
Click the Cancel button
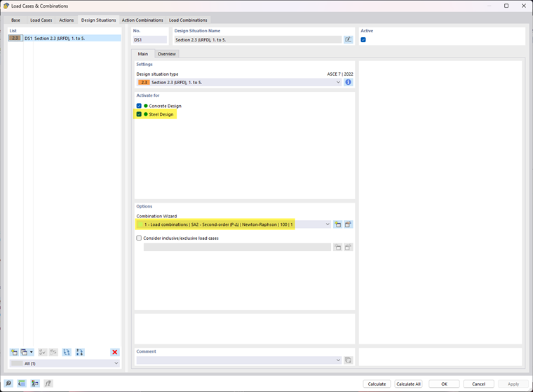point(478,384)
